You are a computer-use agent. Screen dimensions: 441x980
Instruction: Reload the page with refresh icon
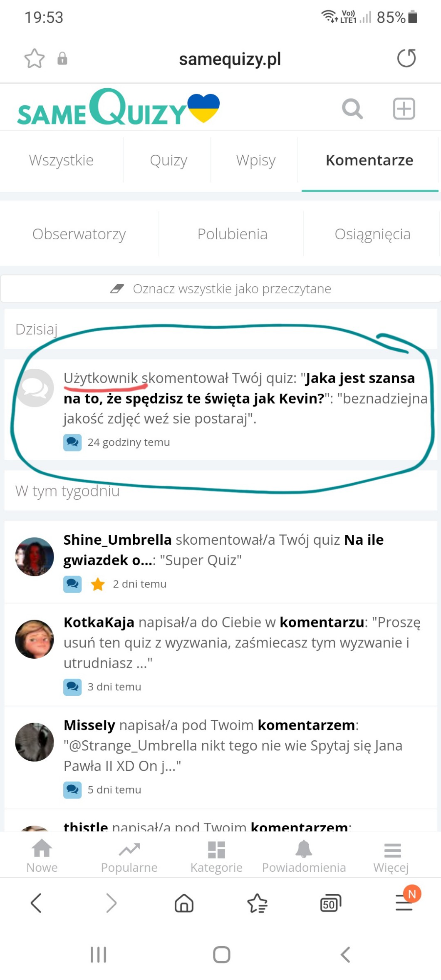tap(406, 58)
